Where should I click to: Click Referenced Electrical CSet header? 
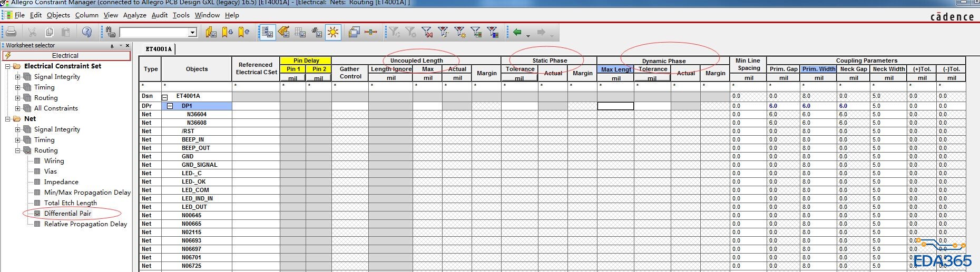256,69
